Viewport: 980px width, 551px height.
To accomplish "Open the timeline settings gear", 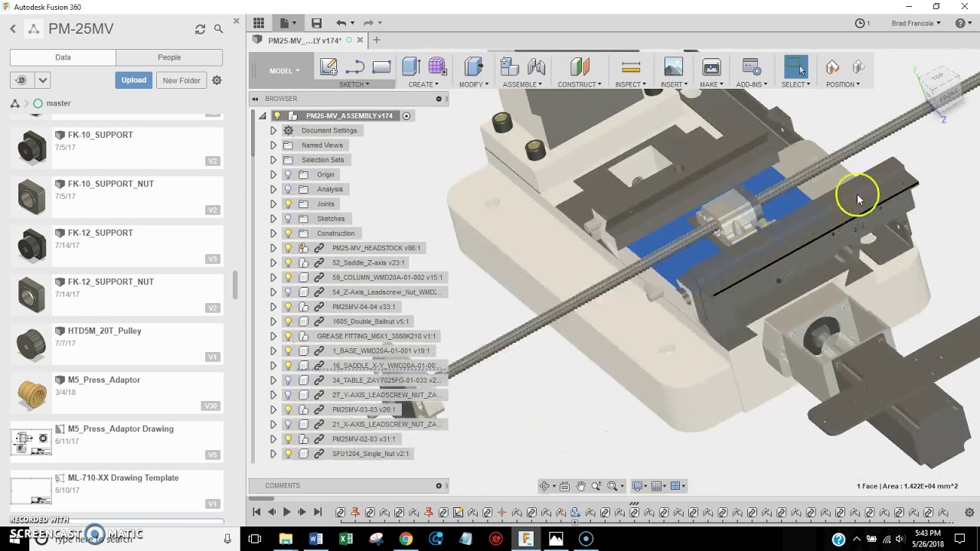I will pos(969,513).
